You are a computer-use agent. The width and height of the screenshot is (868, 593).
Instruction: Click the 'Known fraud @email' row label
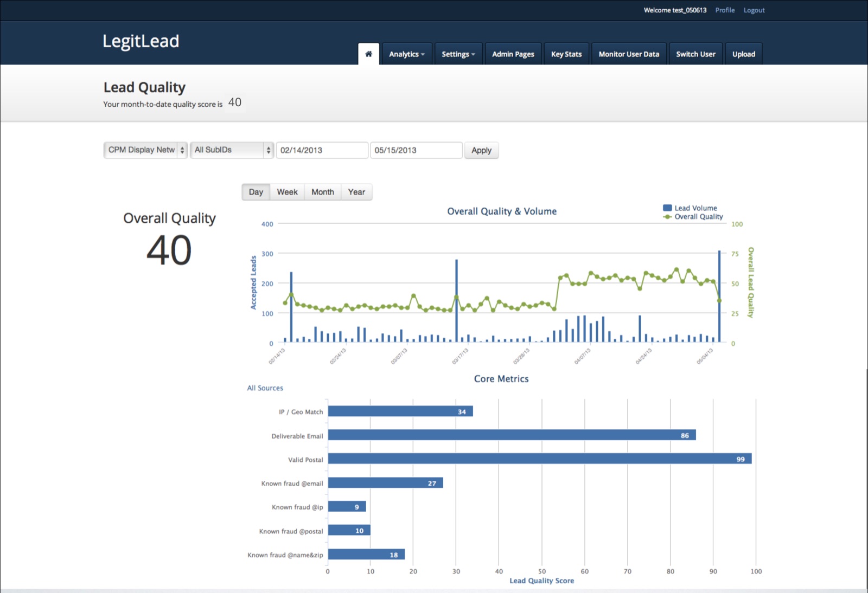pos(292,484)
